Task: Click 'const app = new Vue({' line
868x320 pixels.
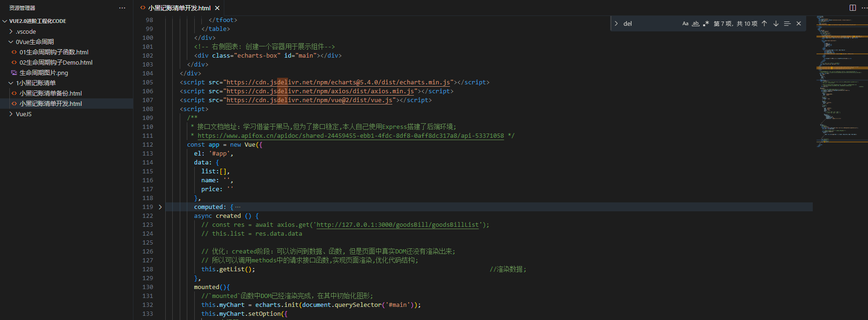Action: coord(225,145)
